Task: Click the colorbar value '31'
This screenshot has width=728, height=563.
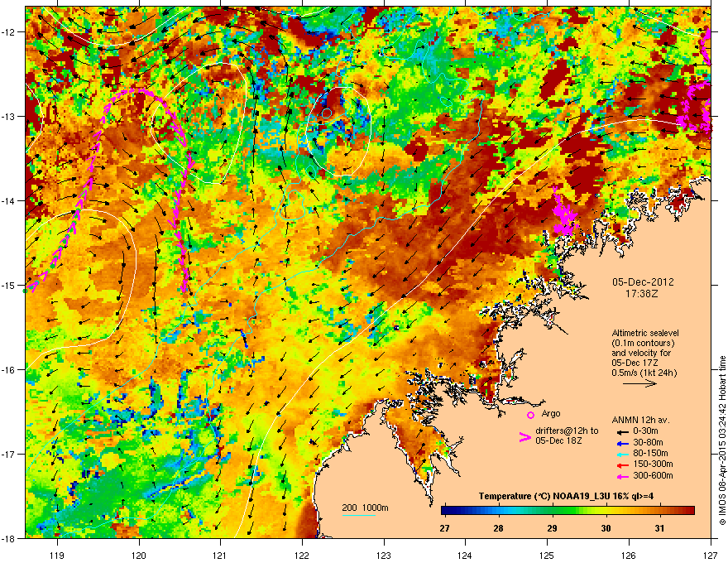Action: click(660, 528)
